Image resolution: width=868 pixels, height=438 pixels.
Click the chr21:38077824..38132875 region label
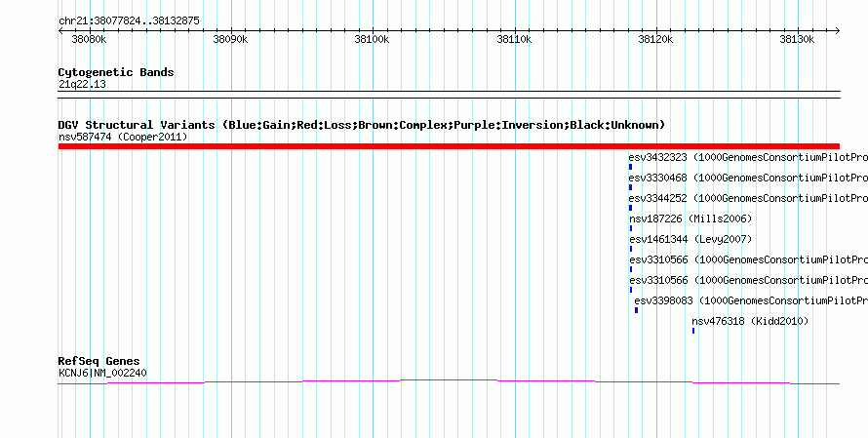(x=129, y=21)
